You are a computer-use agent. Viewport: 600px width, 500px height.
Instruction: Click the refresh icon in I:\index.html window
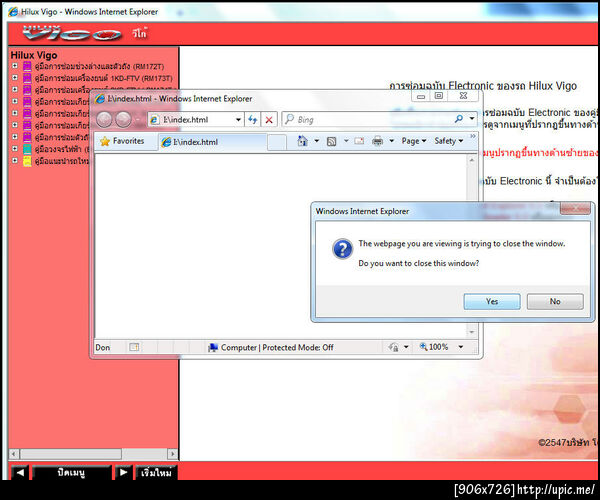(x=253, y=120)
